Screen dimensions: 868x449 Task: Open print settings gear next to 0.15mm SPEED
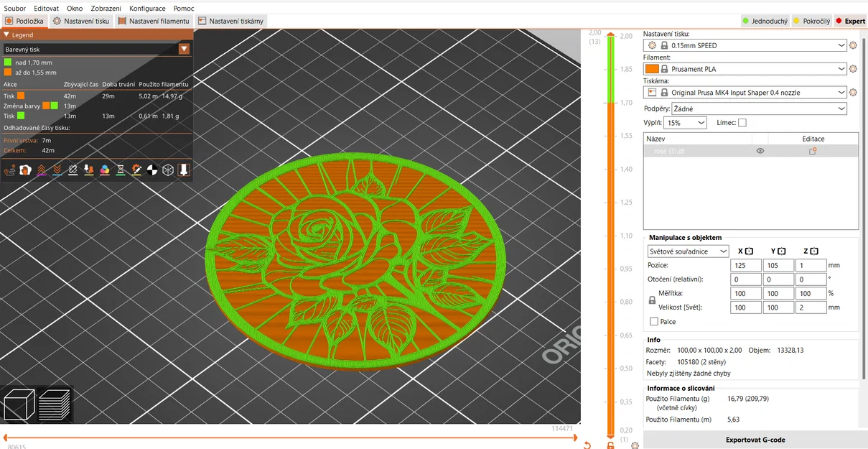853,45
